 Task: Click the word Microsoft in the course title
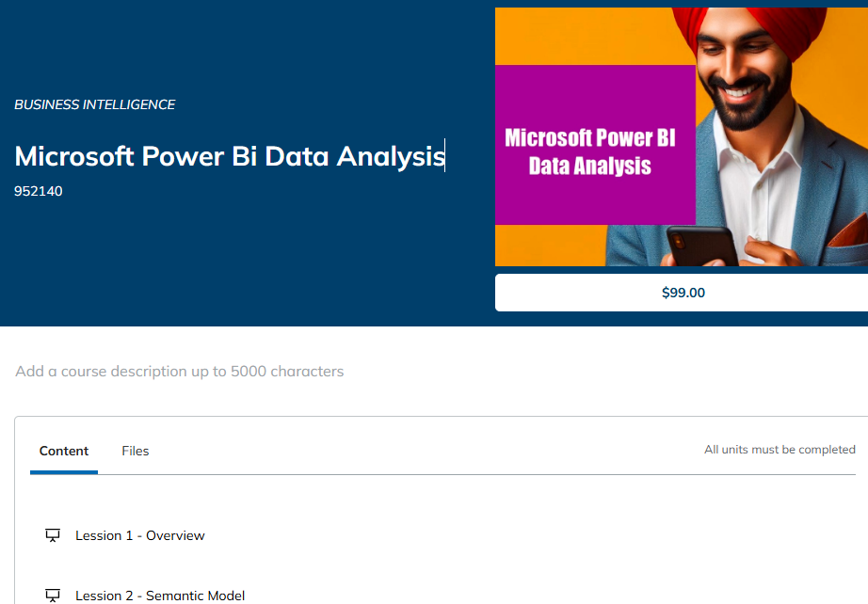[x=74, y=156]
